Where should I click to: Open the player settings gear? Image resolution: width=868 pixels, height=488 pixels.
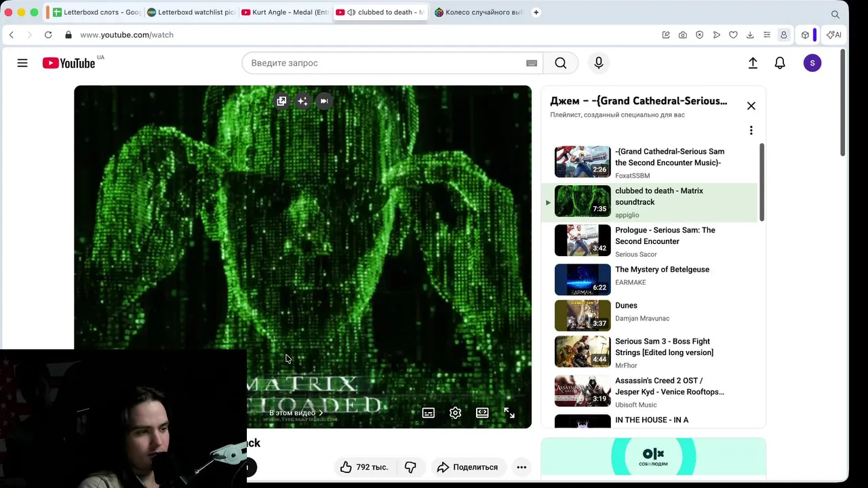pyautogui.click(x=455, y=413)
